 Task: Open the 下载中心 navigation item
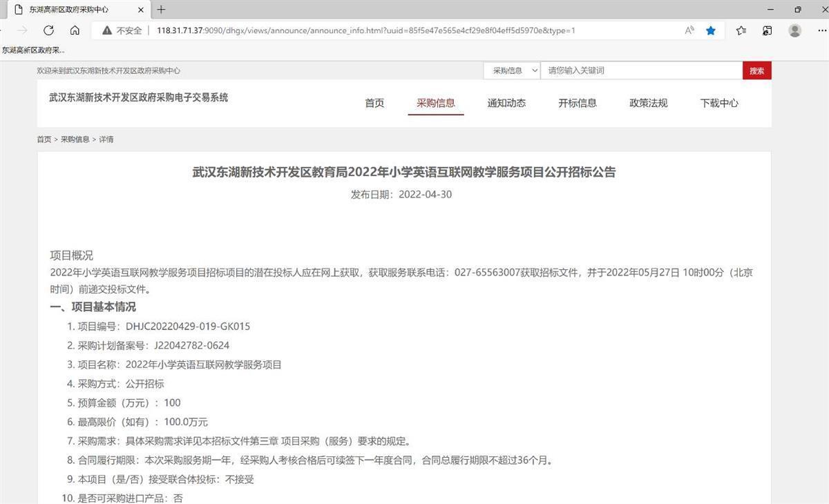pos(719,103)
